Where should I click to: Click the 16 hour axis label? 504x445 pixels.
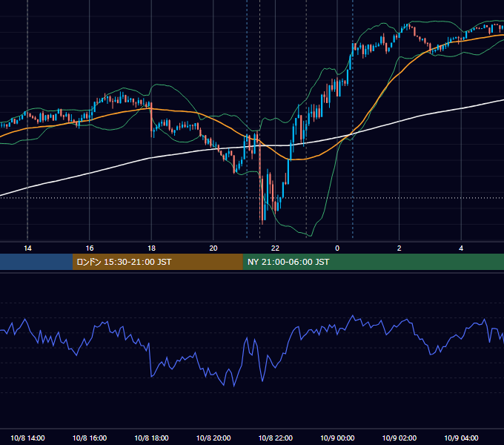tap(90, 248)
